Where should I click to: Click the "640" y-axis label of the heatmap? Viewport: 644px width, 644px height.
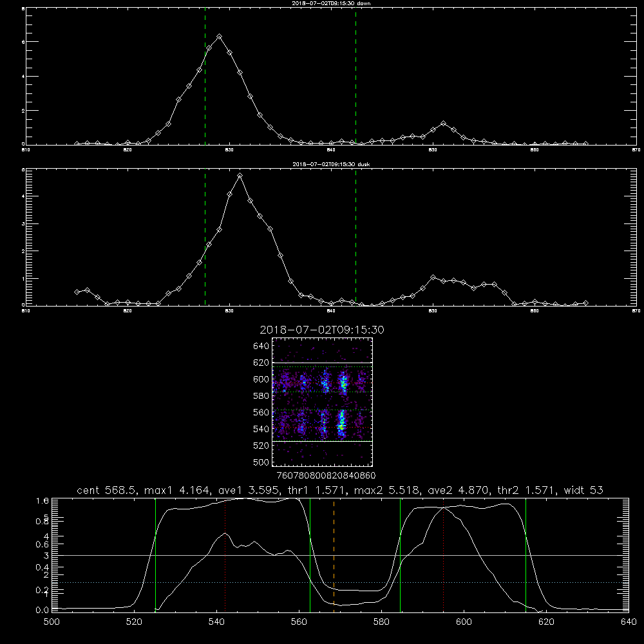pyautogui.click(x=261, y=346)
